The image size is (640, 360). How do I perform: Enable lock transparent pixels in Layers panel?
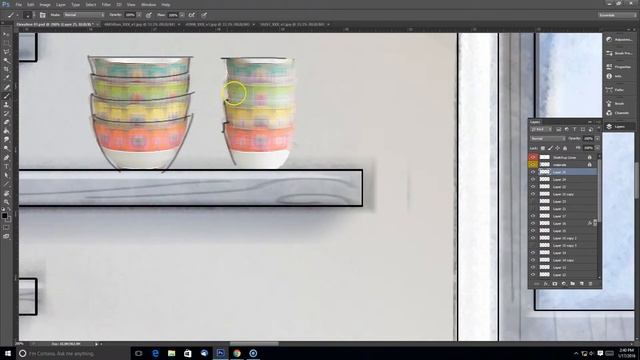pos(543,148)
